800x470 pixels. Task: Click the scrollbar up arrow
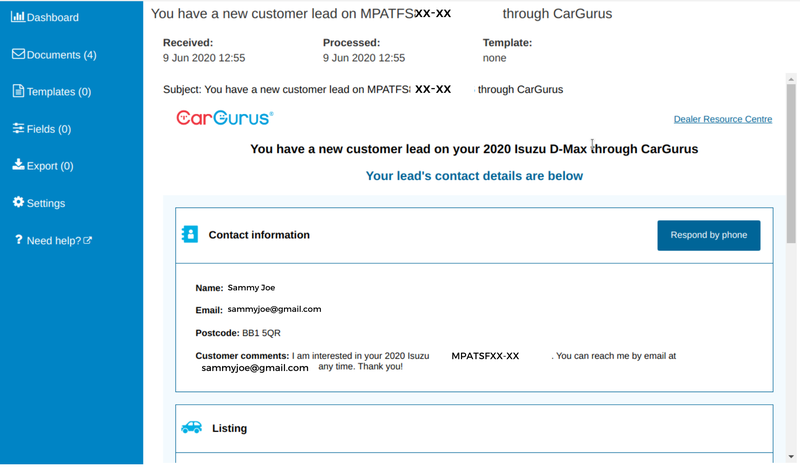791,79
